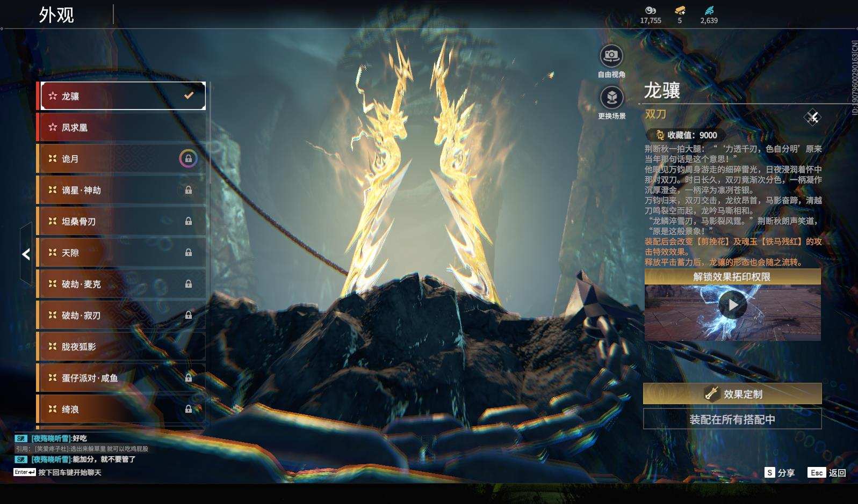
Task: Click the lock icon on 破劫·麦克
Action: pyautogui.click(x=189, y=284)
